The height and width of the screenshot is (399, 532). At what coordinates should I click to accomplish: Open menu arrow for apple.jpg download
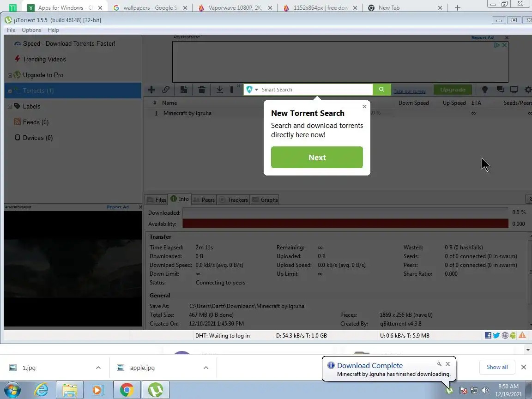tap(206, 368)
